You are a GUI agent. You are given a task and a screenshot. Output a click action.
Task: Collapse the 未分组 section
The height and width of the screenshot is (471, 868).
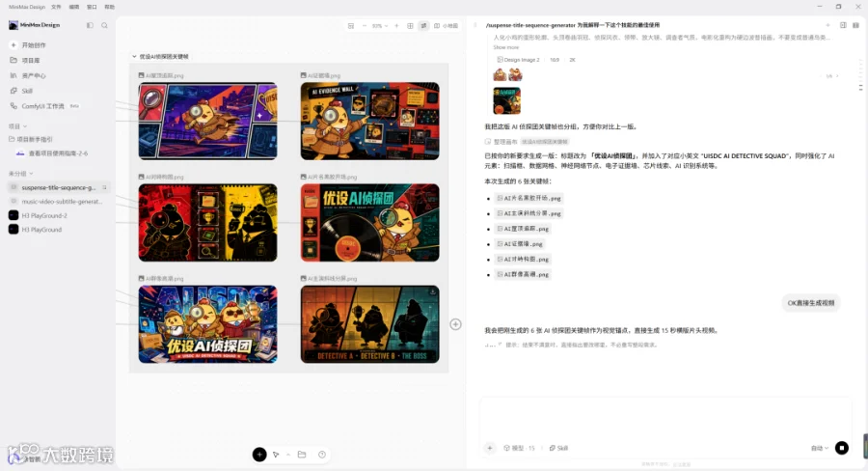[20, 174]
